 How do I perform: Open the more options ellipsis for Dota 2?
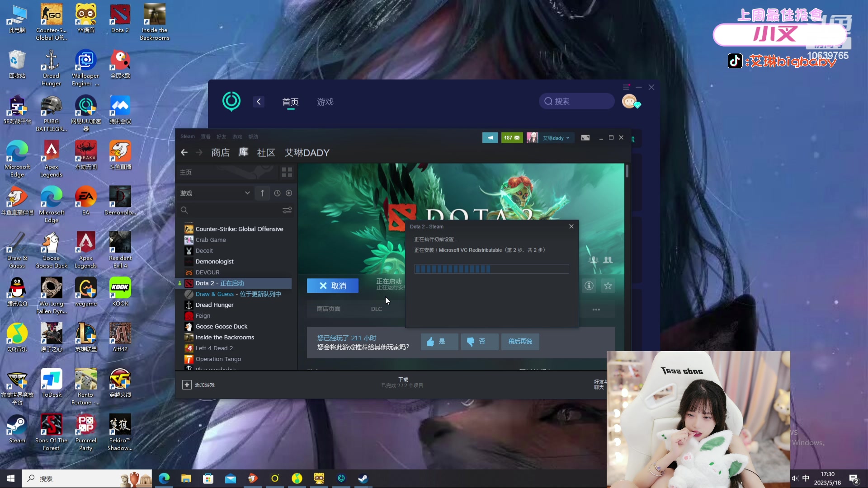(596, 310)
